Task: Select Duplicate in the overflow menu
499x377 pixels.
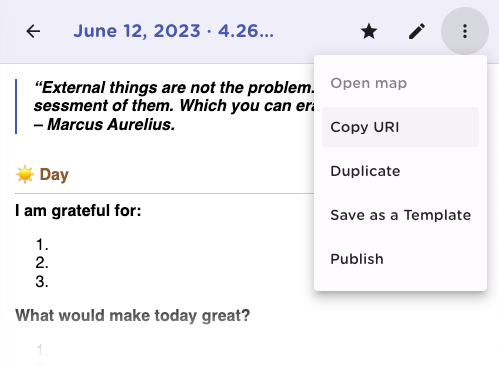Action: 400,171
